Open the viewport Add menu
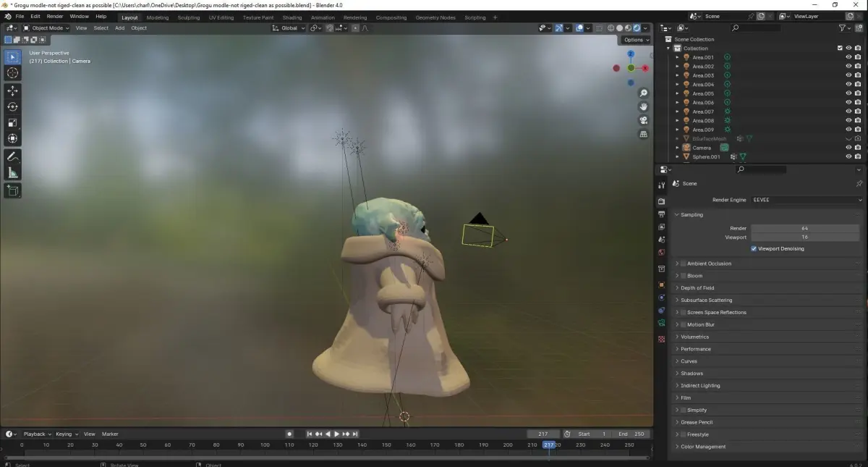 pos(119,28)
